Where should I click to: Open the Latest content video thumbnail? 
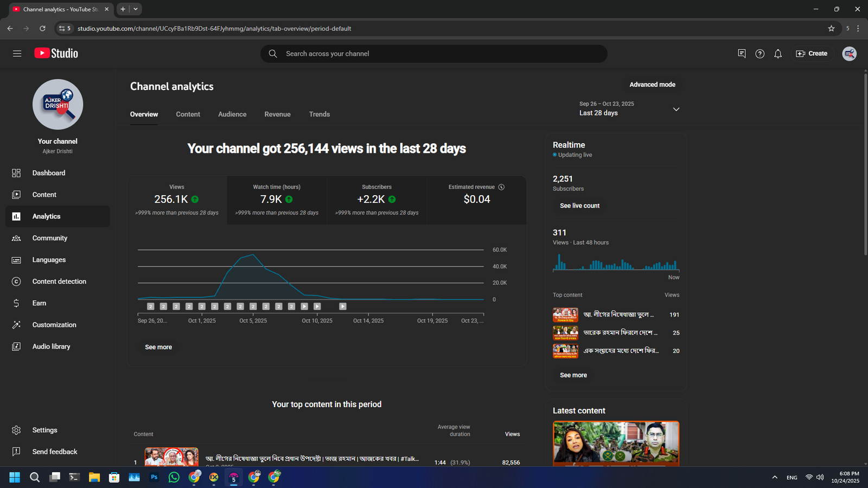(x=616, y=443)
